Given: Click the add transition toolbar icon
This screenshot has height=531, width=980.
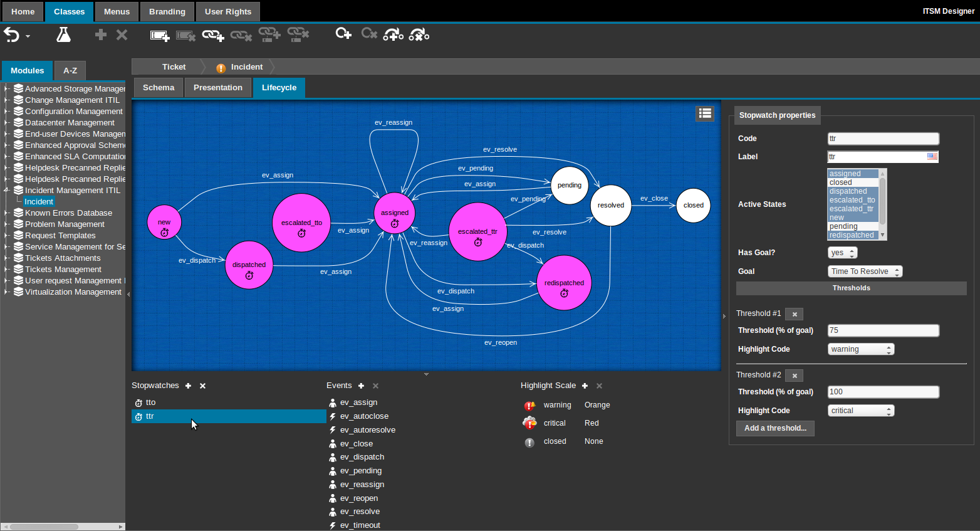Looking at the screenshot, I should pyautogui.click(x=393, y=35).
